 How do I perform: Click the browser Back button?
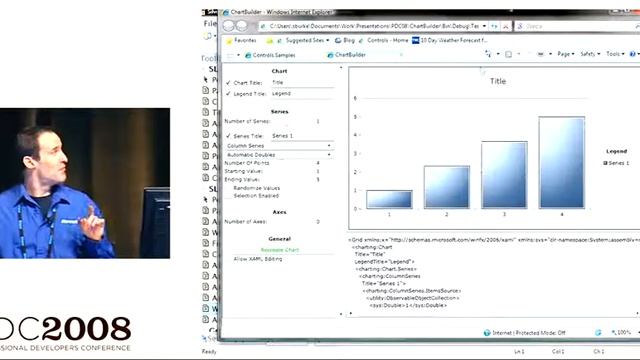(x=229, y=26)
